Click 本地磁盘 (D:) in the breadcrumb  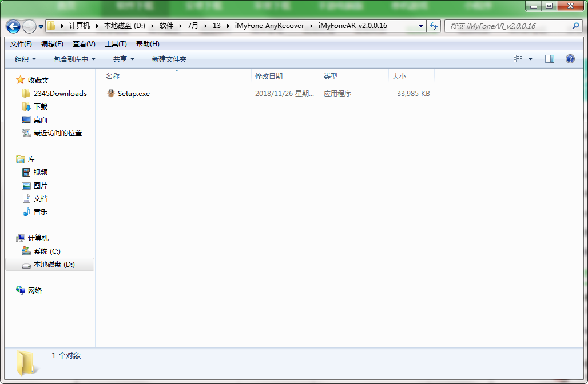coord(125,26)
